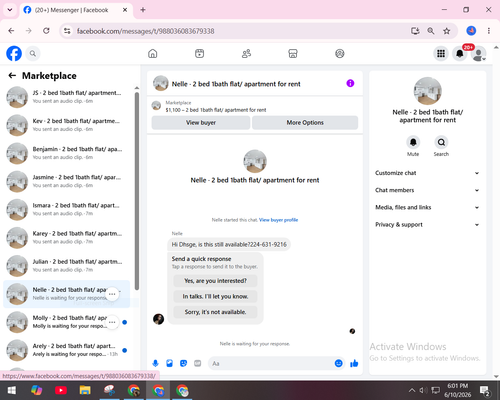Open the account profile avatar menu
The image size is (500, 400).
pos(478,54)
